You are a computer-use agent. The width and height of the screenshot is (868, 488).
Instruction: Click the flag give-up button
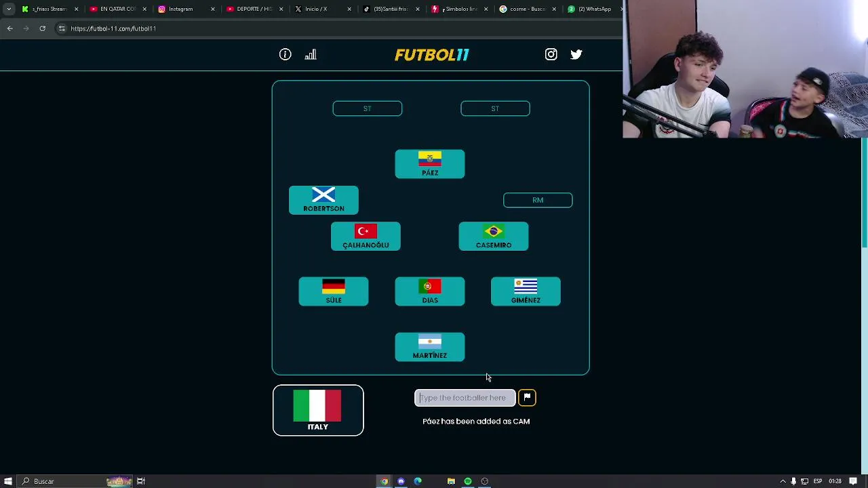coord(527,398)
